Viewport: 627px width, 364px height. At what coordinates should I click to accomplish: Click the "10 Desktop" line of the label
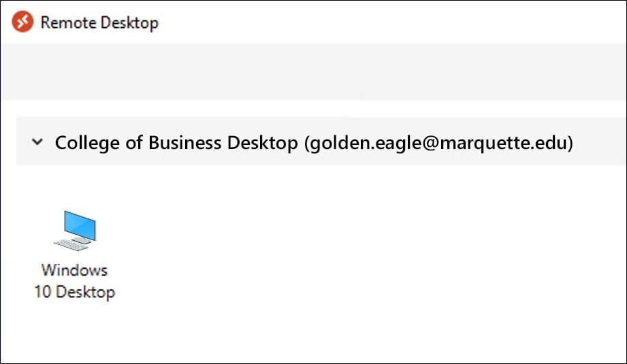75,293
